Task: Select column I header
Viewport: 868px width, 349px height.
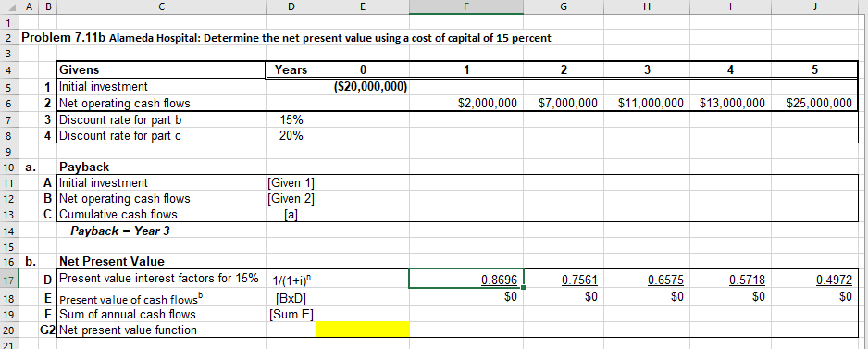Action: [x=731, y=6]
